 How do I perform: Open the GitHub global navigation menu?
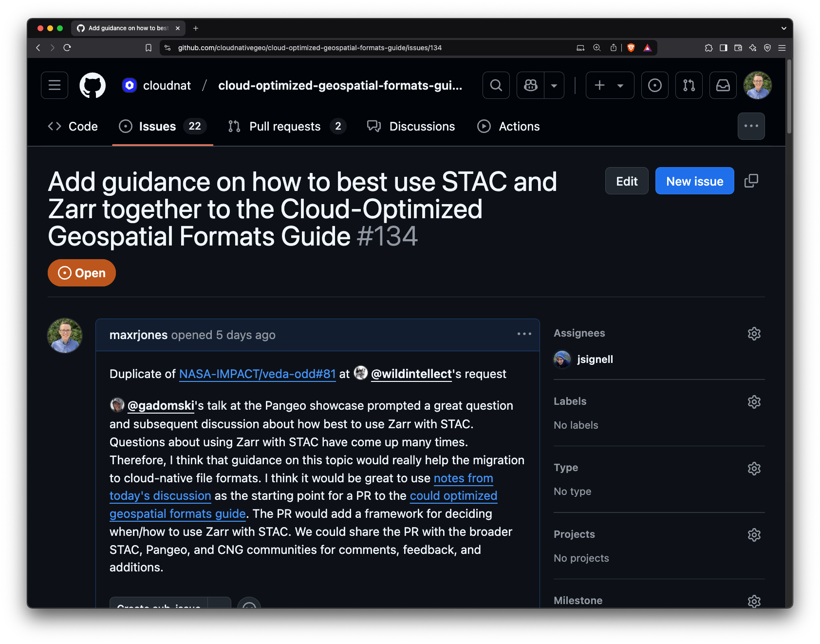54,85
